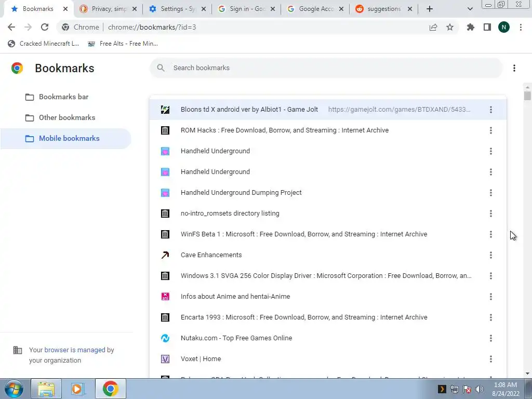Open more actions for Nutaku.com bookmark
Viewport: 532px width, 399px height.
pyautogui.click(x=491, y=338)
